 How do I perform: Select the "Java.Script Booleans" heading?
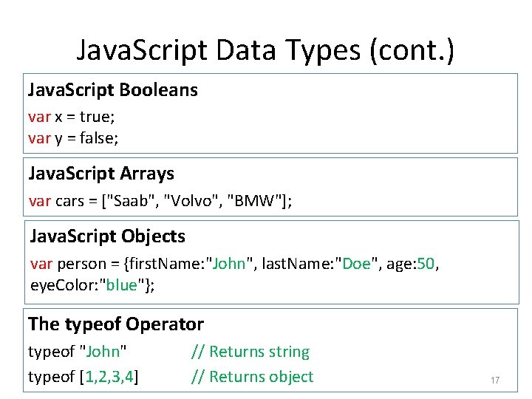click(113, 90)
